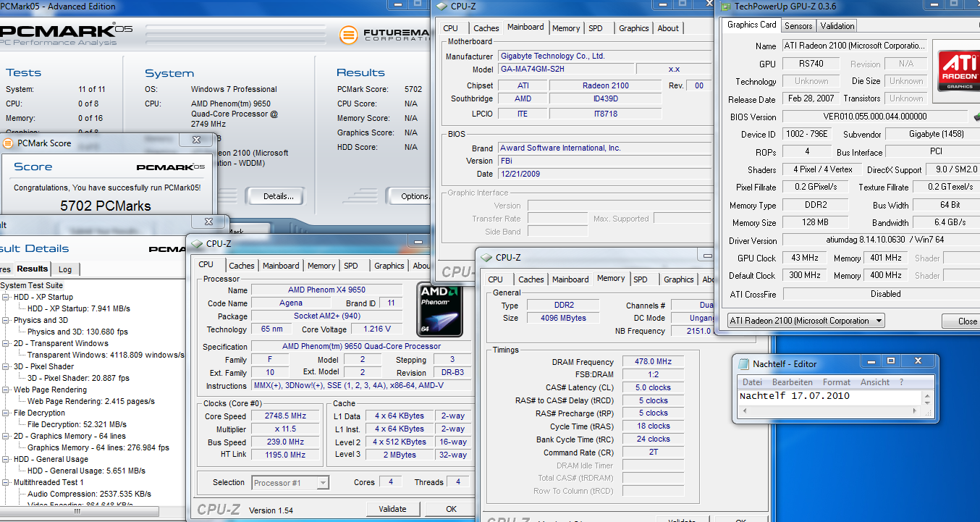980x522 pixels.
Task: Collapse the 3D - Pixel Shader node
Action: point(7,366)
